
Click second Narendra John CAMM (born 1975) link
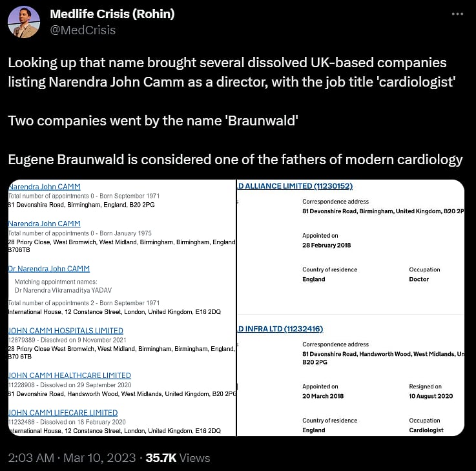[44, 224]
